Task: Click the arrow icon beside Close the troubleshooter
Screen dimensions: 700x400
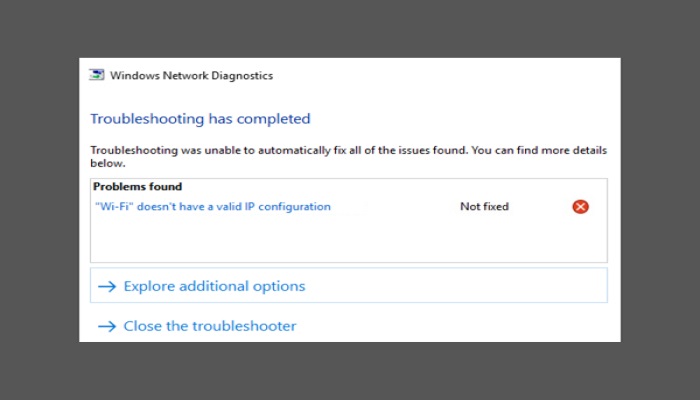Action: [x=107, y=326]
